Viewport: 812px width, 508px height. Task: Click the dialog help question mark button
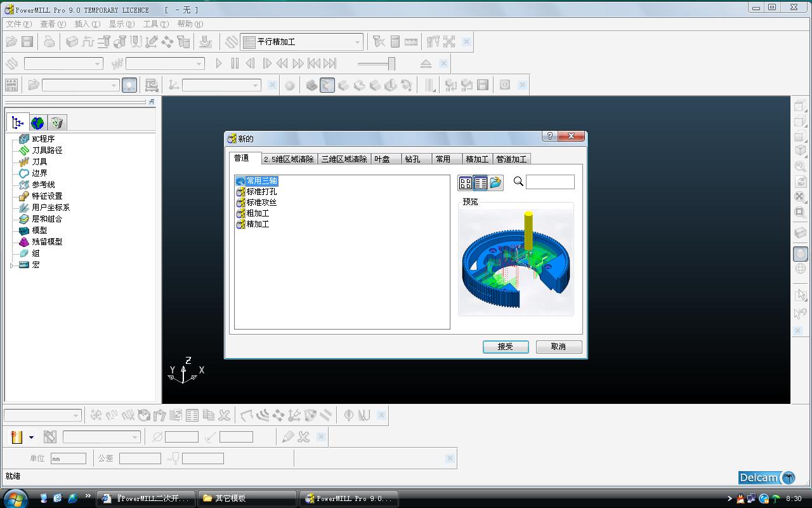(x=550, y=136)
